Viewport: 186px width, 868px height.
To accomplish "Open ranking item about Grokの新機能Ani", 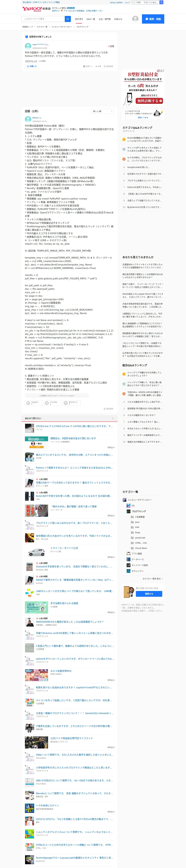I will (x=145, y=139).
